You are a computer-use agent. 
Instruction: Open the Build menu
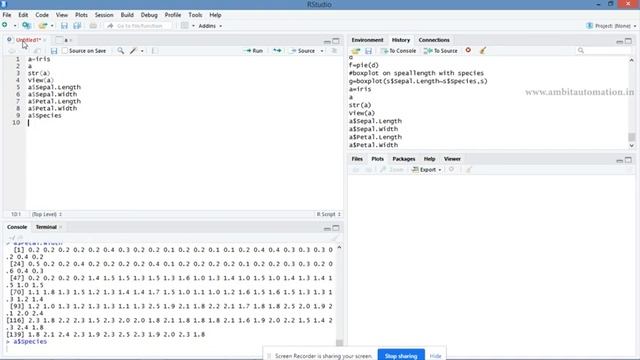[127, 15]
